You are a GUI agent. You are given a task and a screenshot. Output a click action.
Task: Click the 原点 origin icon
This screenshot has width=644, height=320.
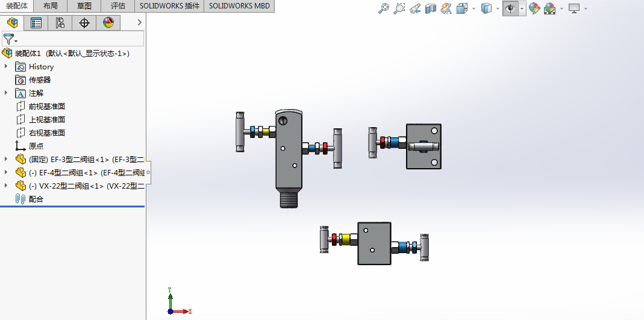coord(20,146)
